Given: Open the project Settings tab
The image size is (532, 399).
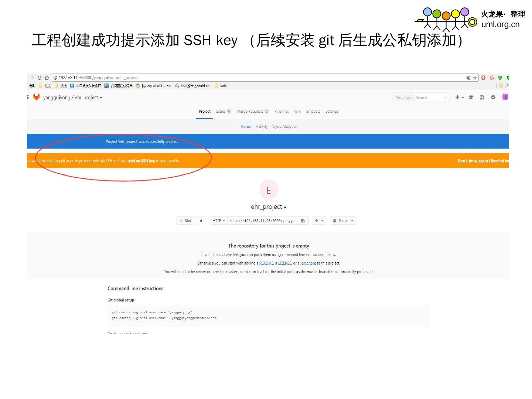Looking at the screenshot, I should point(332,111).
